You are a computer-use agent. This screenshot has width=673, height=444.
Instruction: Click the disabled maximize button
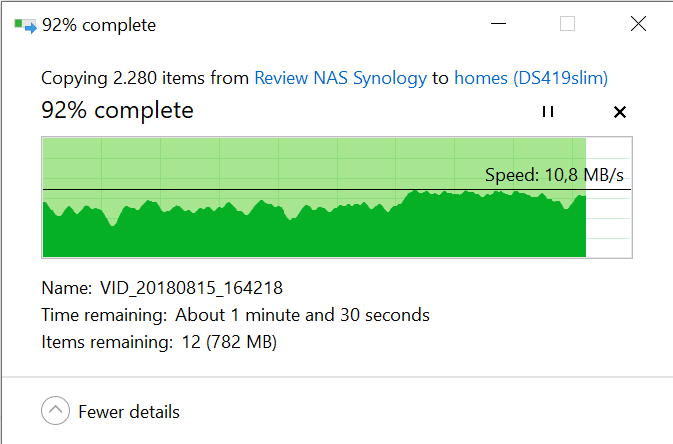[567, 24]
